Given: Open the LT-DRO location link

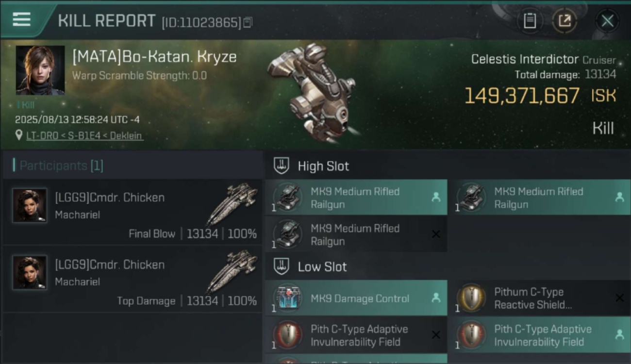Looking at the screenshot, I should pos(85,136).
